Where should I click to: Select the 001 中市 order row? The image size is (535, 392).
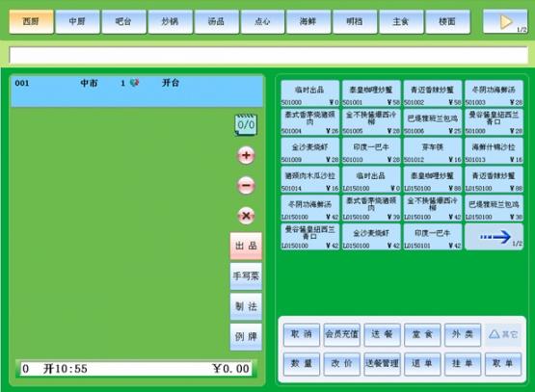[x=137, y=91]
